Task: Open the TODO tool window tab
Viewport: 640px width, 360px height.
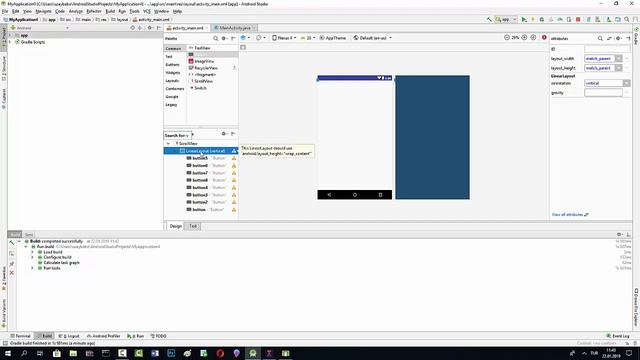Action: [x=158, y=336]
